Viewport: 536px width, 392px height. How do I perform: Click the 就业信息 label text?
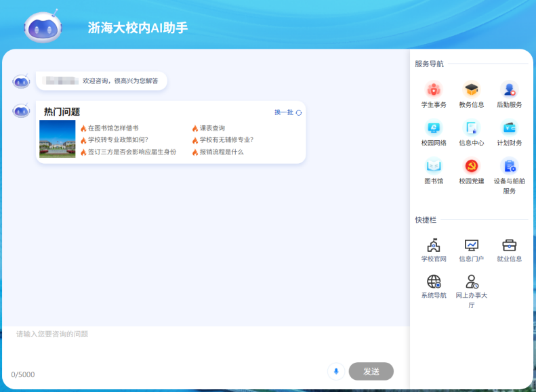pyautogui.click(x=509, y=259)
